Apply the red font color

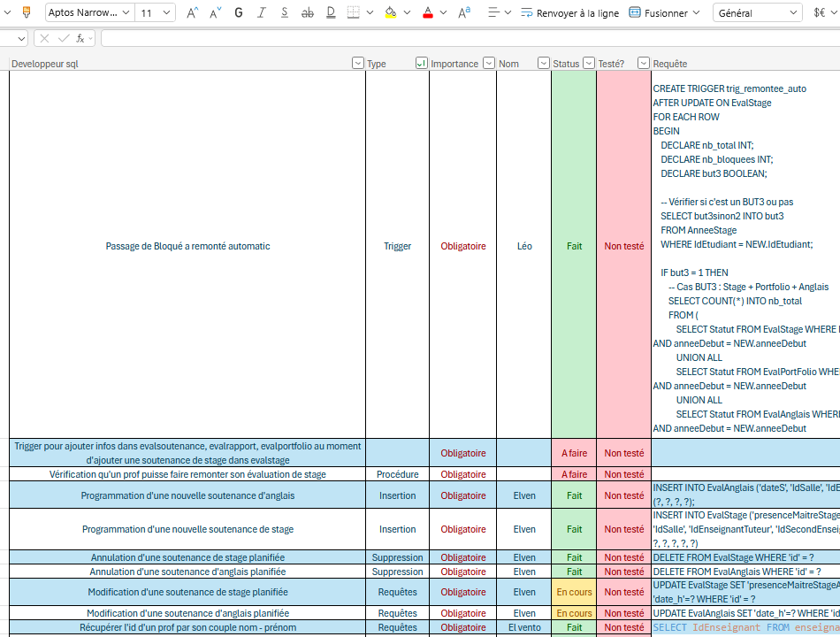point(427,13)
